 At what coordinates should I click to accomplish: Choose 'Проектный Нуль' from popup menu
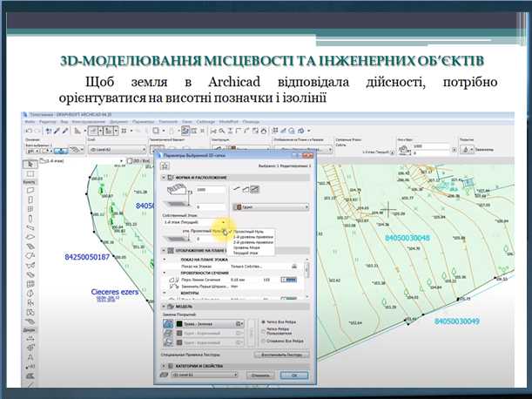click(249, 232)
